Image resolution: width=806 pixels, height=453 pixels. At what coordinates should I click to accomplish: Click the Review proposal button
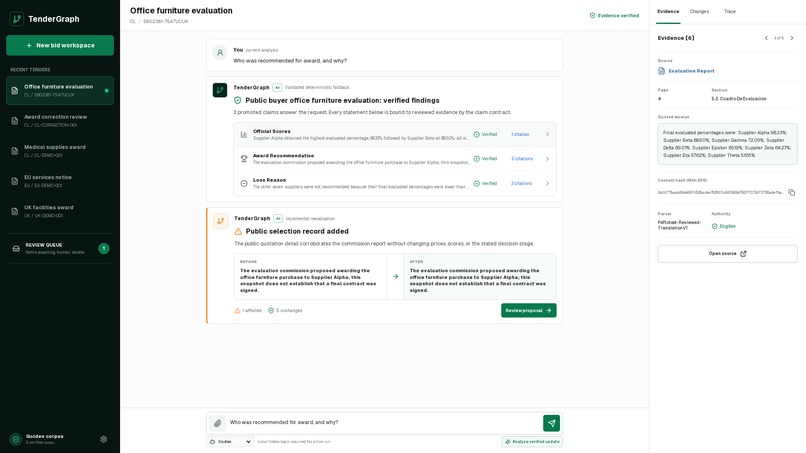tap(528, 311)
